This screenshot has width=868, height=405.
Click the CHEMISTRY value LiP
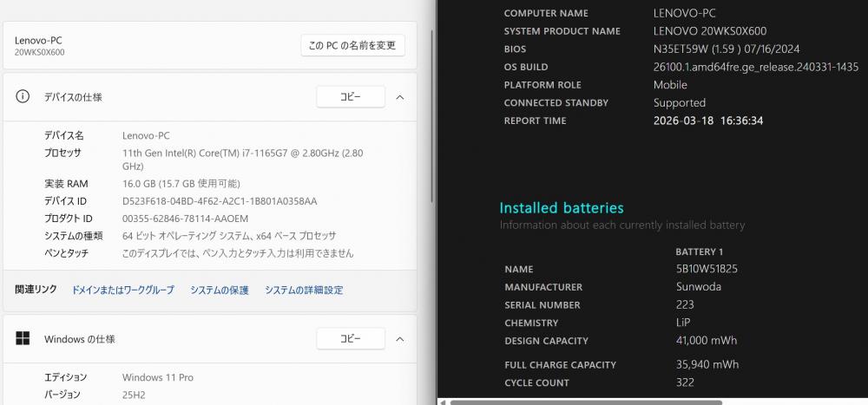pyautogui.click(x=683, y=323)
